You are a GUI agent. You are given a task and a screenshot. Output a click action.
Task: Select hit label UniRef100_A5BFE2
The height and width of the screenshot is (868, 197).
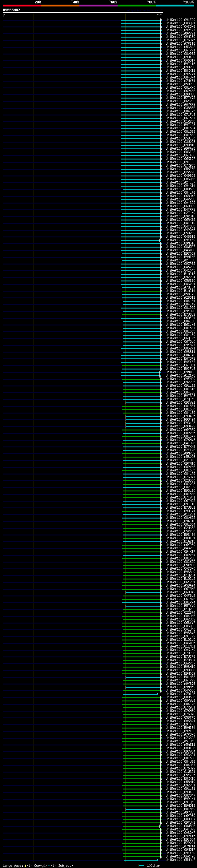coord(180,84)
